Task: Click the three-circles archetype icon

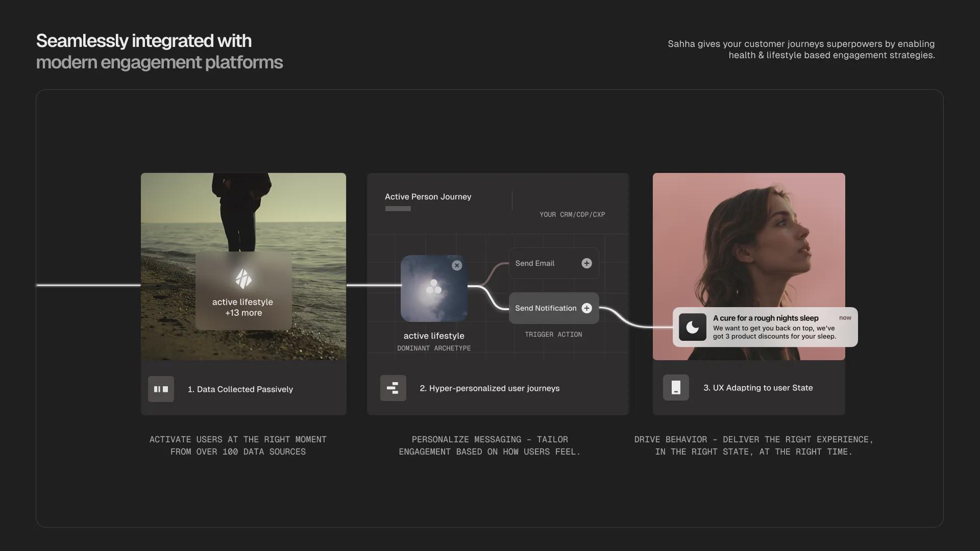Action: click(434, 287)
